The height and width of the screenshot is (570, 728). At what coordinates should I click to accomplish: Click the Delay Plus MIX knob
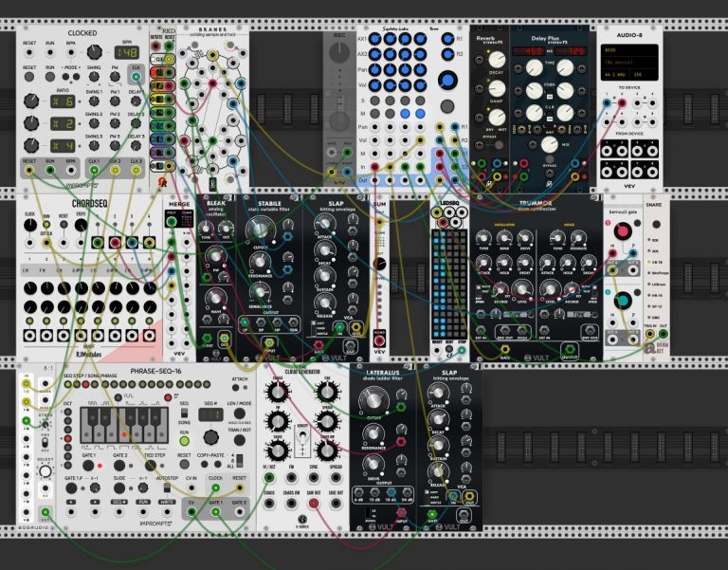pos(550,144)
